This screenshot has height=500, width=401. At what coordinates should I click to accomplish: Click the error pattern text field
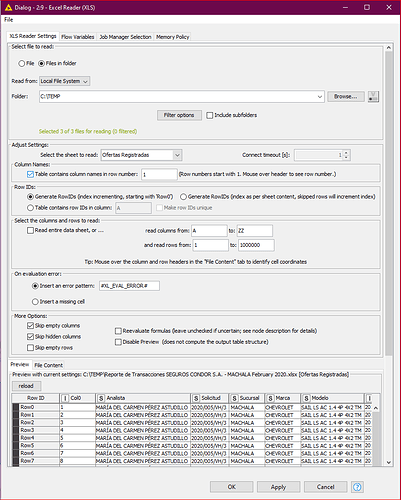point(129,286)
